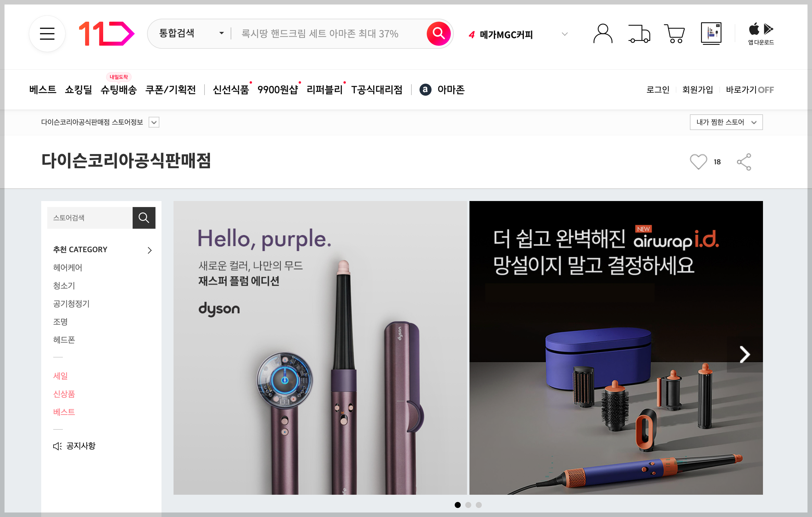Open the 슈팅배송 menu
The image size is (812, 517).
click(118, 90)
